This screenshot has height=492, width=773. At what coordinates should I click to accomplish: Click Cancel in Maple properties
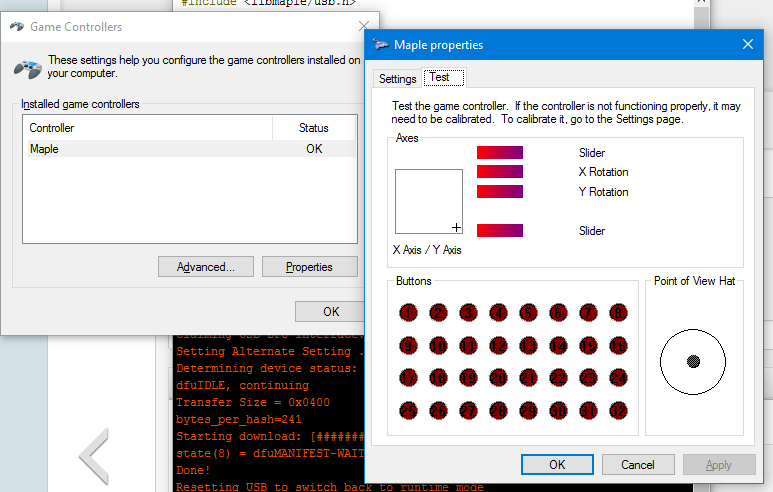[638, 464]
